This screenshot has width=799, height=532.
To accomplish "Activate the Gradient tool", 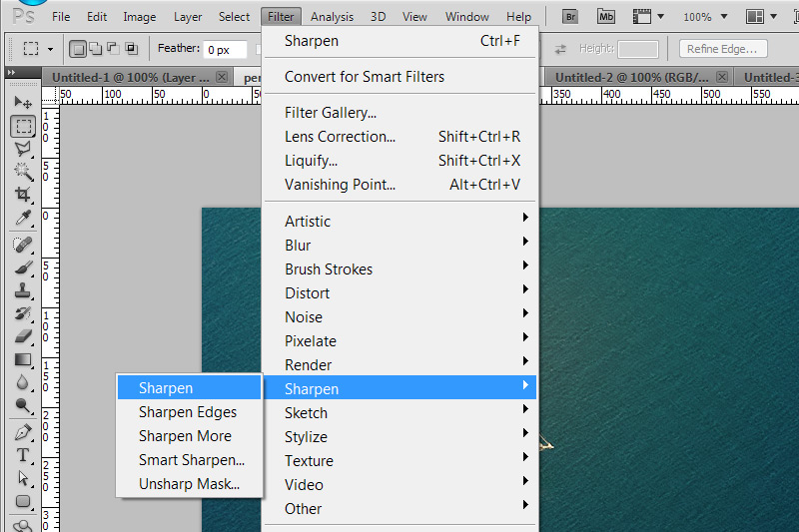I will (x=23, y=359).
